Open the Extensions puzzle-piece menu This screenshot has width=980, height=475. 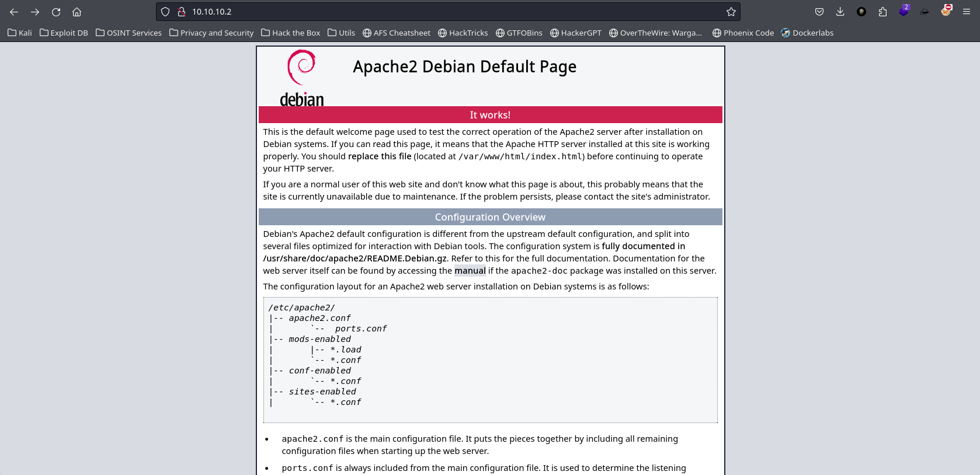(882, 12)
